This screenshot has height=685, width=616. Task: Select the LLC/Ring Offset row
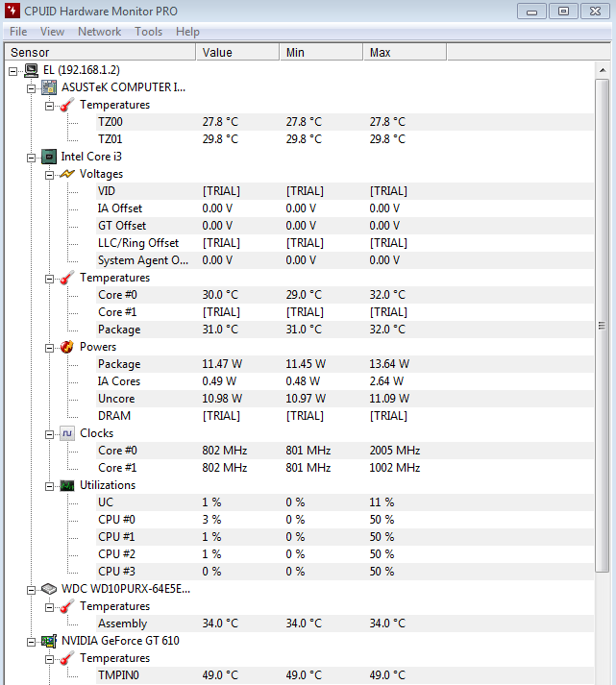click(345, 243)
